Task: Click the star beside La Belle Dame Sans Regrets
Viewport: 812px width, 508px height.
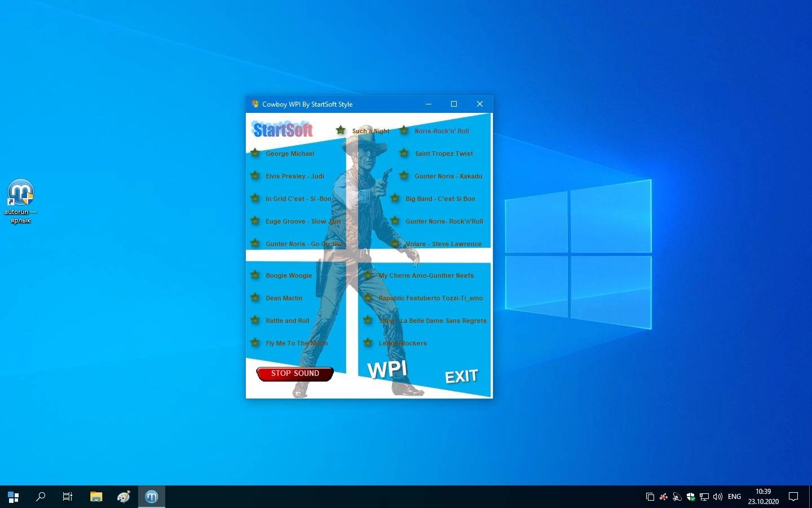Action: point(368,320)
